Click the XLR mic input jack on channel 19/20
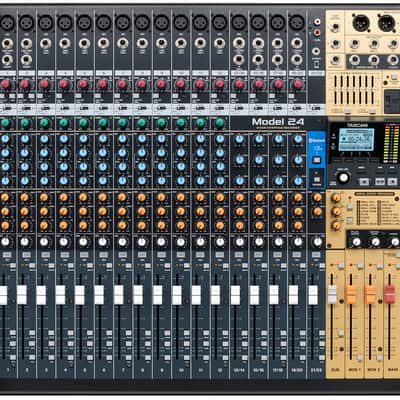This screenshot has width=400, height=400. [297, 23]
